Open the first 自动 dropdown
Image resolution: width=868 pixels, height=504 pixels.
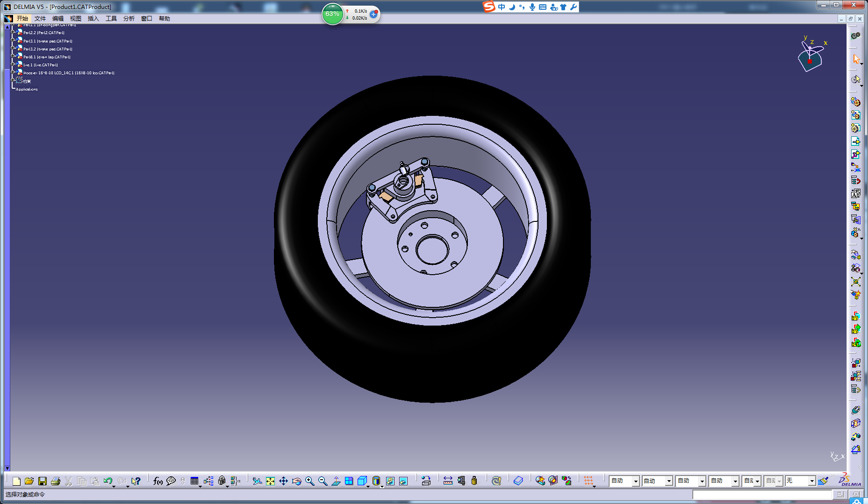point(635,481)
